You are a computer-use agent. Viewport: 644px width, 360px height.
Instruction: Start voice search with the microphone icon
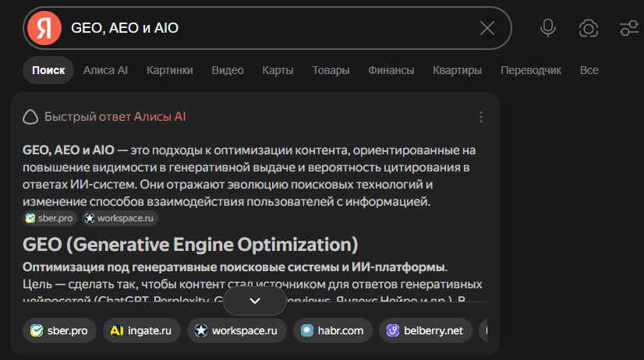coord(548,28)
